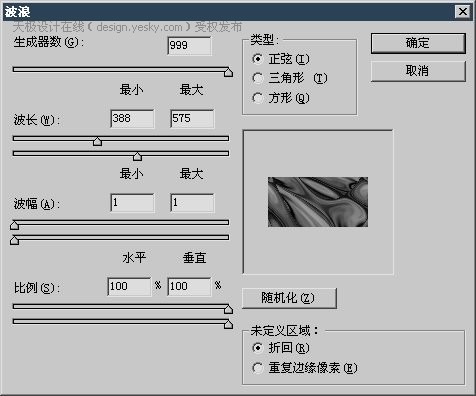
Task: Click the maximum amplitude slider handle
Action: (14, 240)
